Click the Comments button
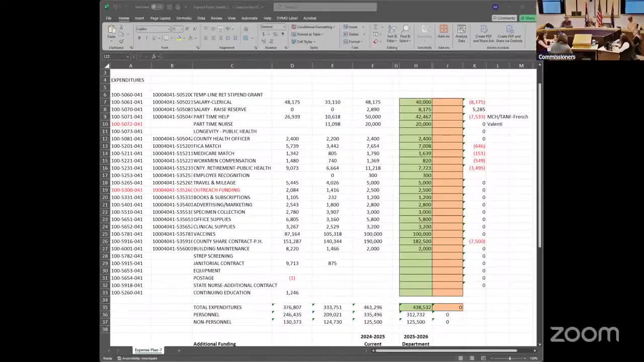Viewport: 644px width, 362px height. click(x=504, y=18)
